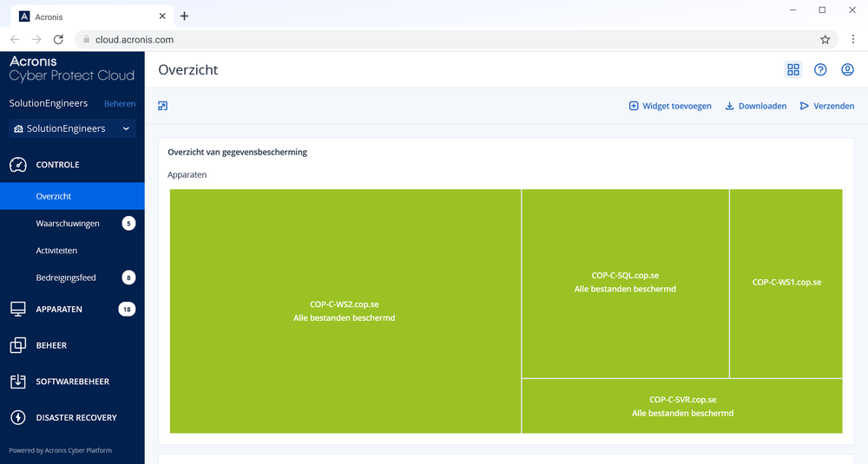The image size is (868, 464).
Task: Click the Bedreigingsfeed badge showing 8
Action: [x=128, y=278]
